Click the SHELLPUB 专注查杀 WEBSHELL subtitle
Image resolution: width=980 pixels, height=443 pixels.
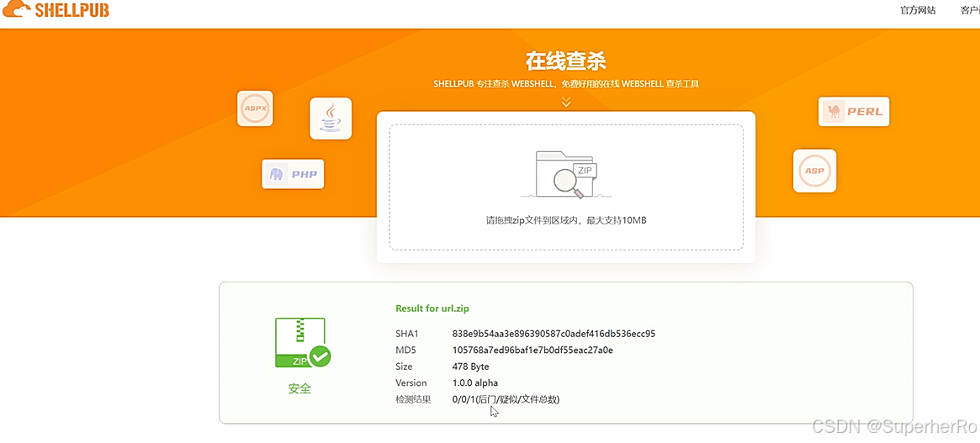click(x=566, y=84)
